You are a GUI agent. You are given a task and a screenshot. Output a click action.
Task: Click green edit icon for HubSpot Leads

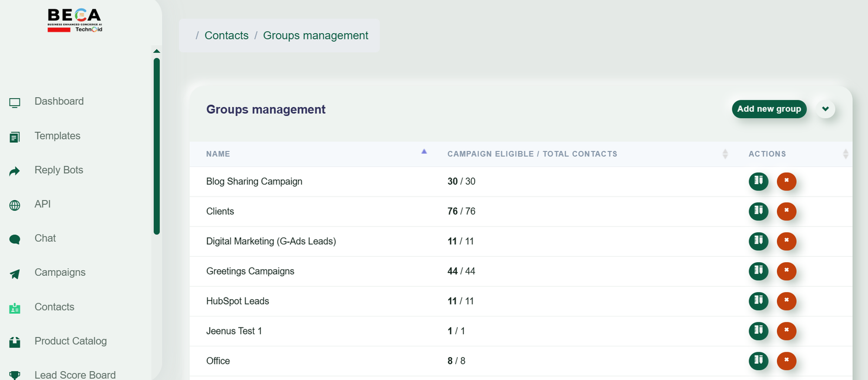758,301
